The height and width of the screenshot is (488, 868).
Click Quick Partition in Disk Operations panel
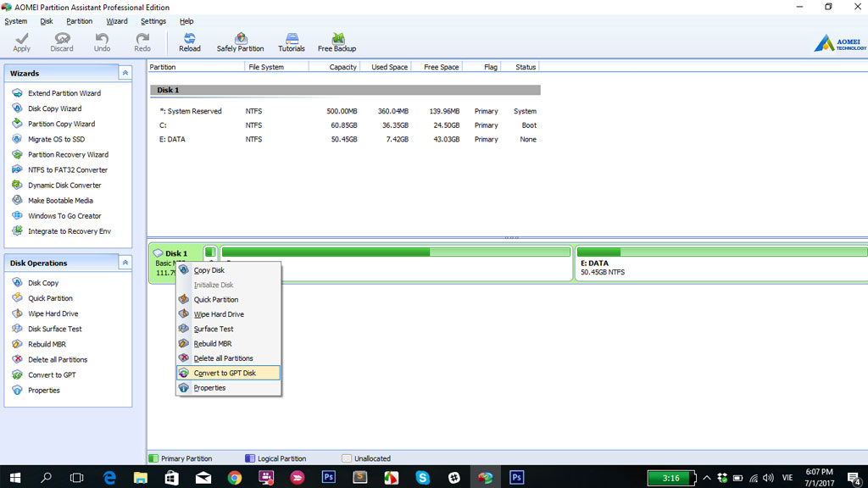point(50,298)
